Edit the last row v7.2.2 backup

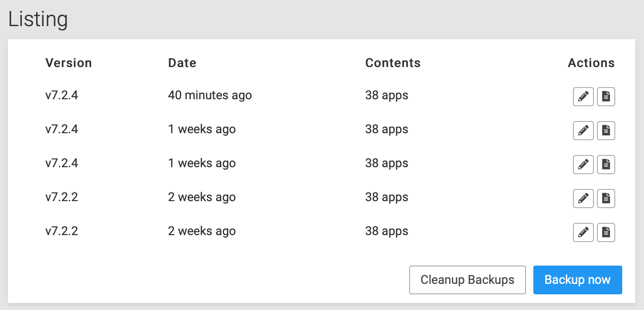583,232
